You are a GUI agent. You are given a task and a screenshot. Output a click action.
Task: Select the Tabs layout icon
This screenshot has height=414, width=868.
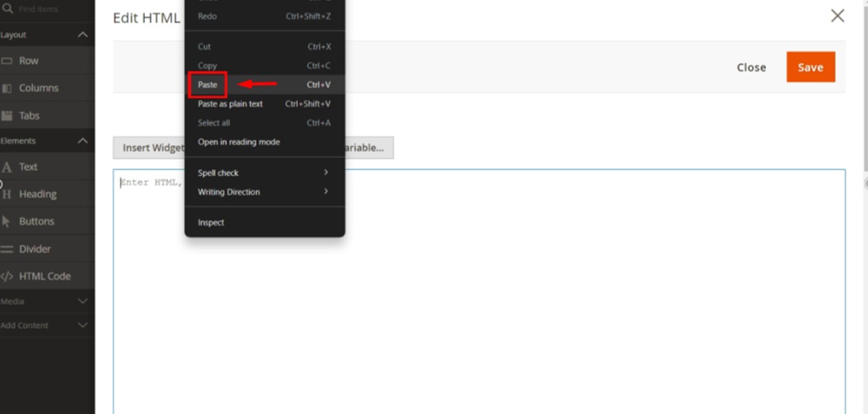click(7, 115)
